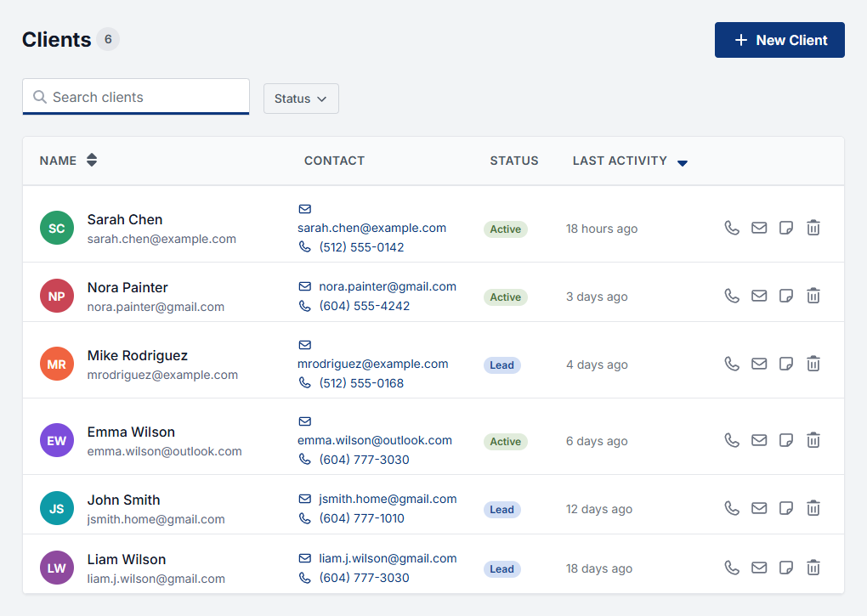
Task: Dial (512) 555-0142 phone link
Action: tap(361, 247)
